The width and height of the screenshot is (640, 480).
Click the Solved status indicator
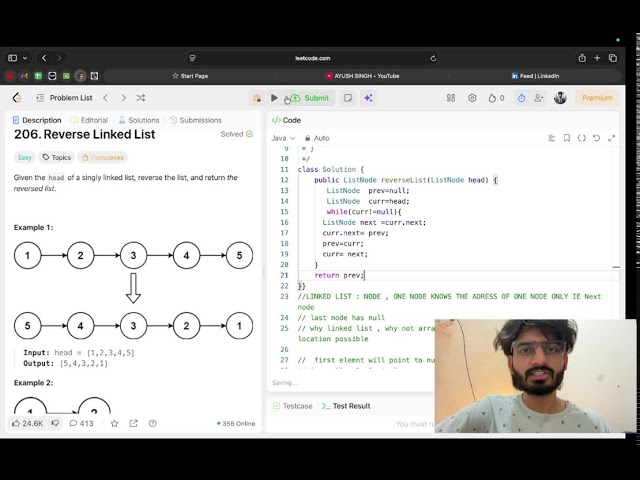pyautogui.click(x=237, y=134)
